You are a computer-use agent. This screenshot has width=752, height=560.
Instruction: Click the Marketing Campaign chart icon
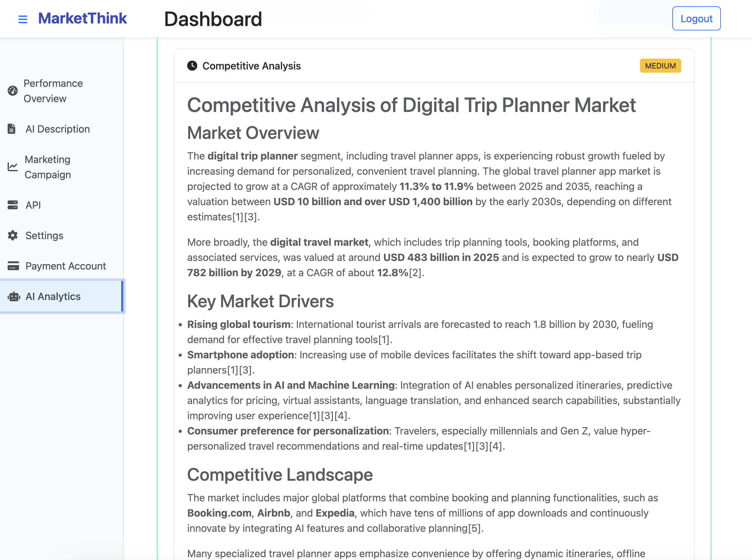point(13,167)
